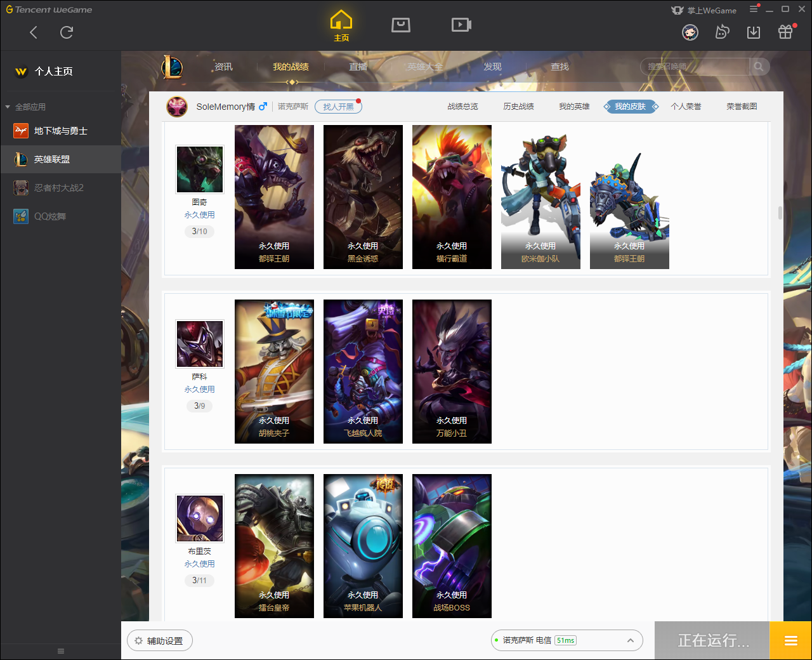Open the 飞越疯人院 skin card
Screen dimensions: 812x660
click(x=363, y=371)
